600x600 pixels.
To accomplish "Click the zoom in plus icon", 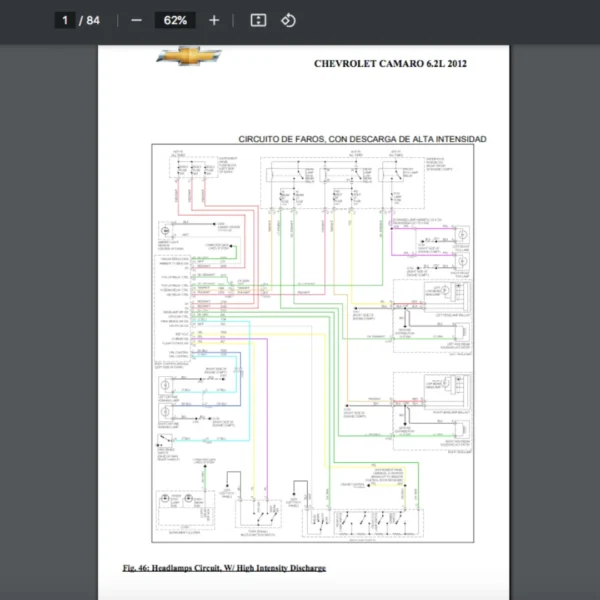I will [214, 20].
